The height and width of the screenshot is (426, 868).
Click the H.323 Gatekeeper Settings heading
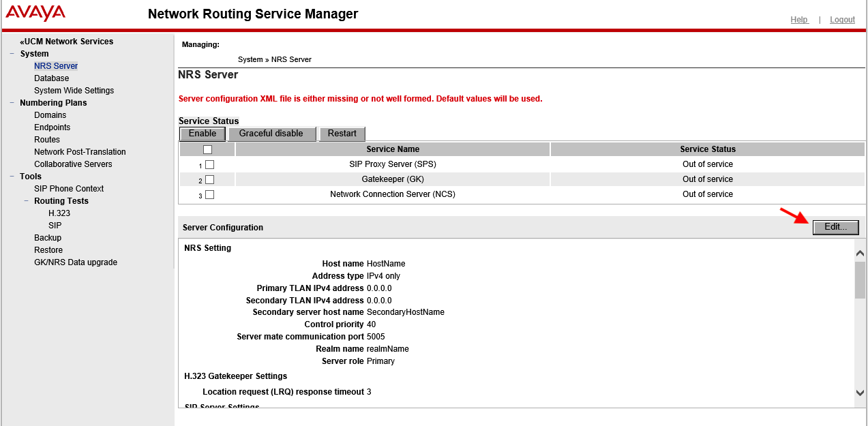pos(236,376)
